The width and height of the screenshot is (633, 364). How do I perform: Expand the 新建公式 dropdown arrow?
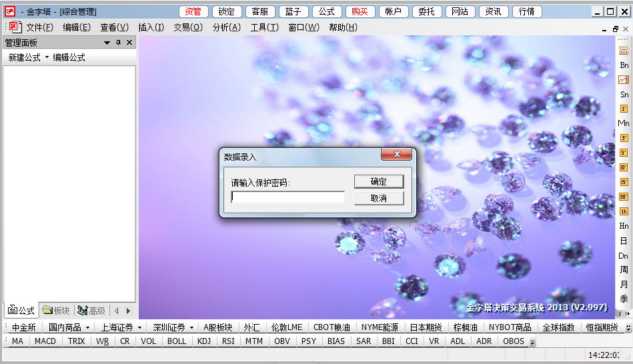[47, 57]
